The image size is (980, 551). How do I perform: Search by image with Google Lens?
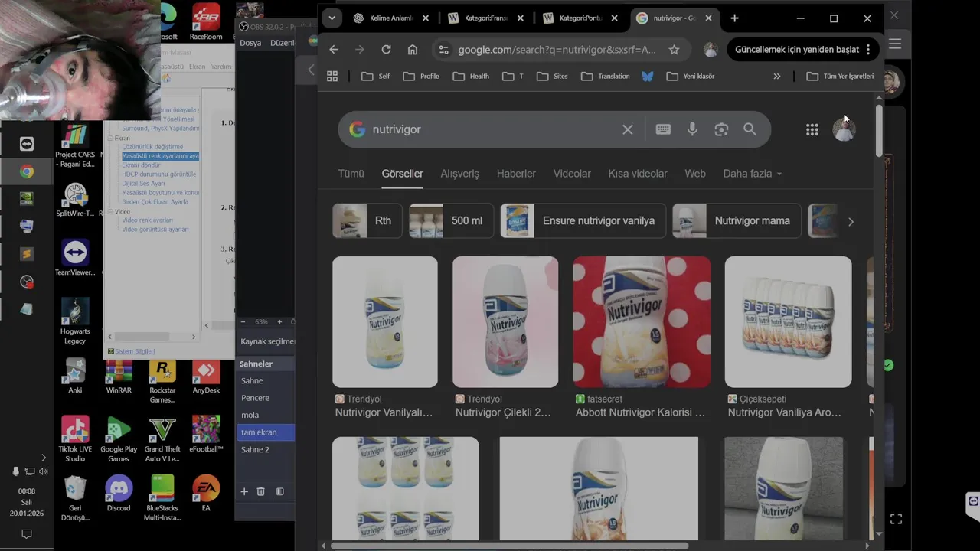tap(721, 129)
